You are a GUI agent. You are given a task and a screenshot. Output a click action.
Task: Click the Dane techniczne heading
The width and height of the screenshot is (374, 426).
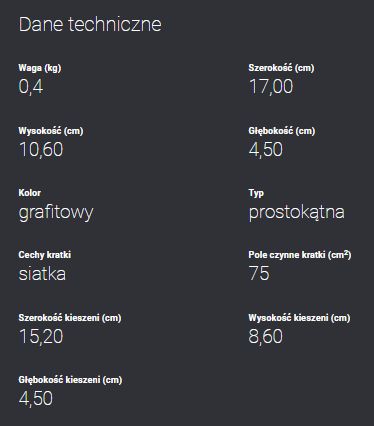tap(90, 25)
